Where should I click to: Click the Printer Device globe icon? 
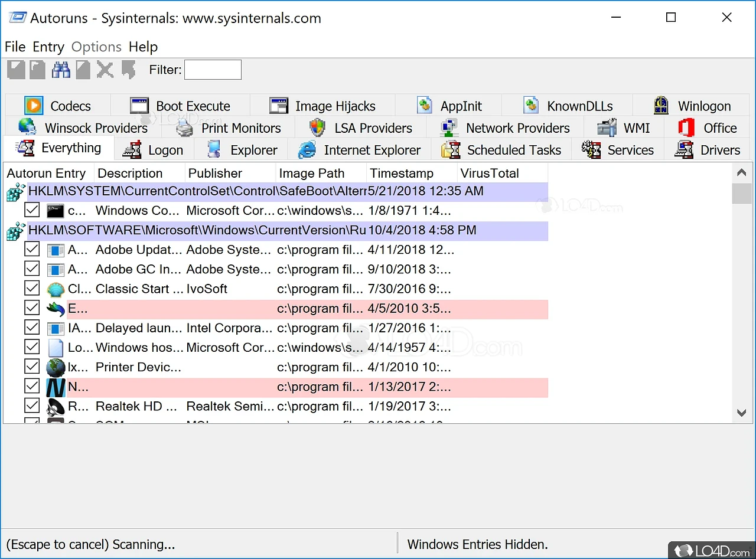click(x=56, y=368)
